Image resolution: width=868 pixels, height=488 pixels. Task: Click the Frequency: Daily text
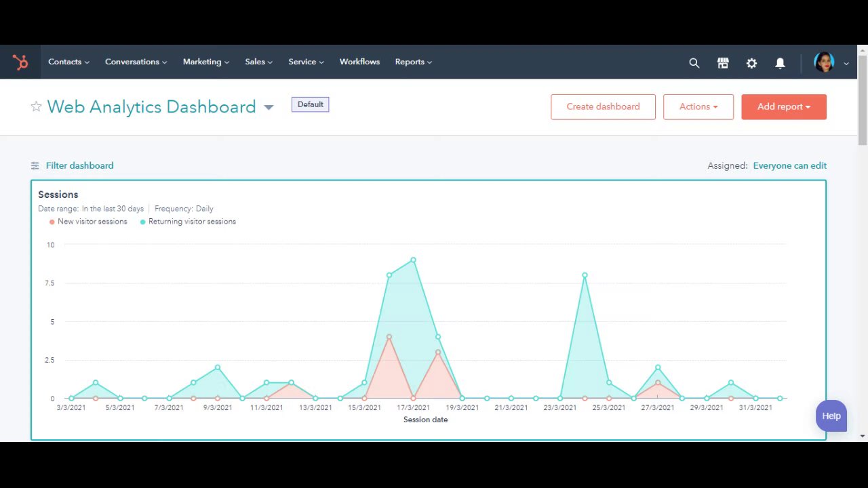[184, 209]
